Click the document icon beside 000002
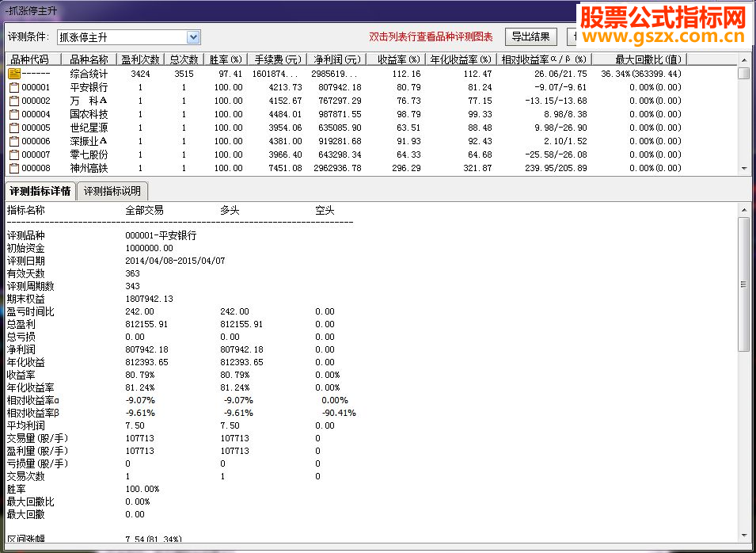This screenshot has height=553, width=756. [x=14, y=101]
